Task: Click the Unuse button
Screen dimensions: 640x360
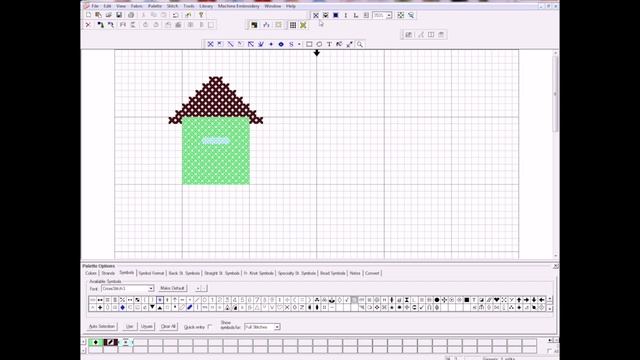Action: pyautogui.click(x=147, y=327)
